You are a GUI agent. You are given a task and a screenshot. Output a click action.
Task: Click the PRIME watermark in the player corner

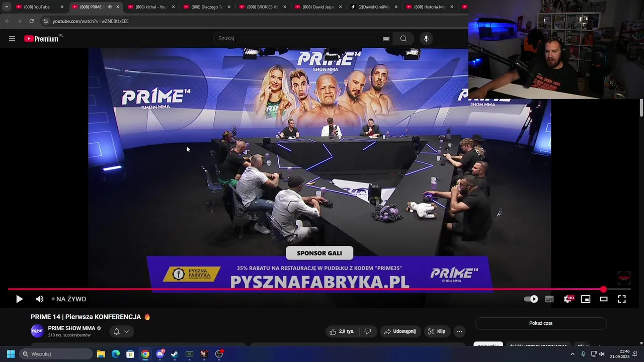point(624,278)
